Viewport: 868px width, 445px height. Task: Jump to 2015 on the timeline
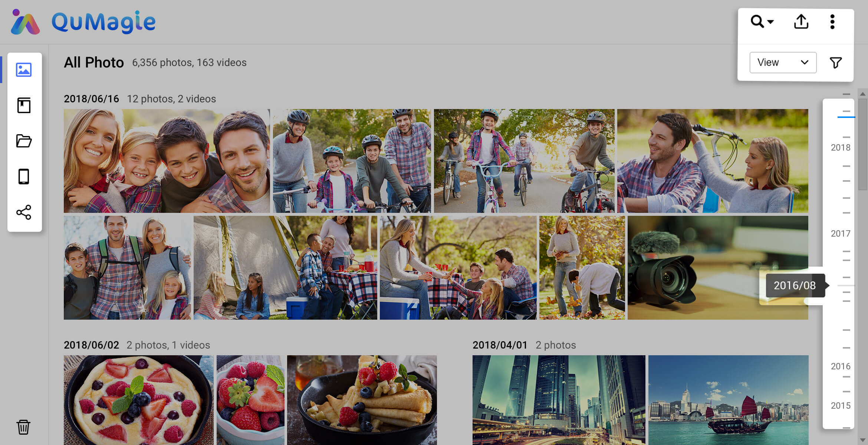tap(840, 405)
